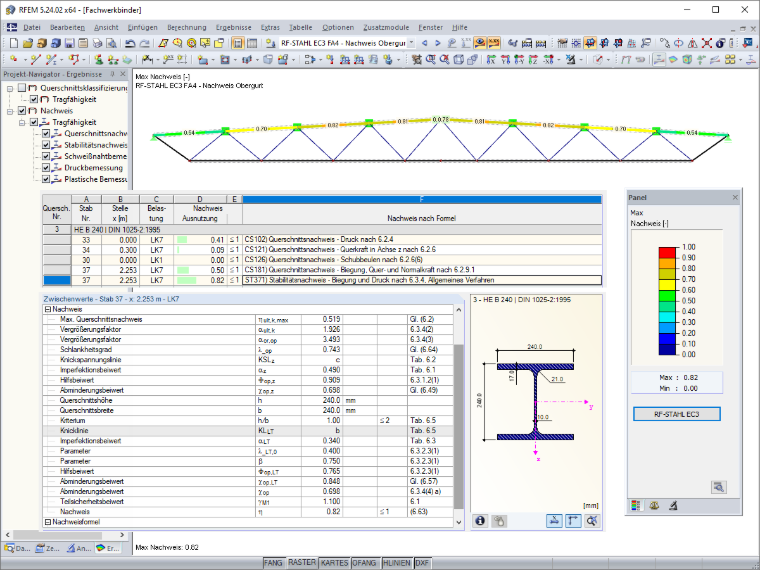Open the Datei menu
Image resolution: width=760 pixels, height=570 pixels.
click(32, 28)
